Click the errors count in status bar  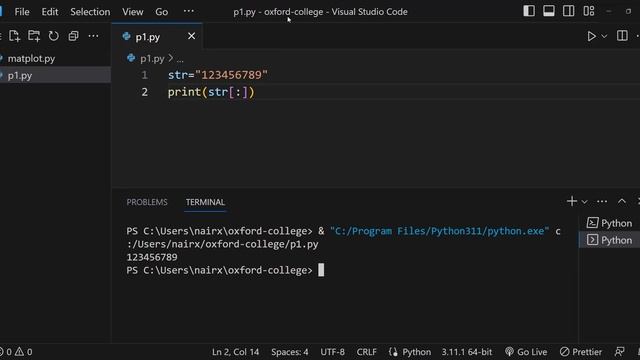[6, 352]
